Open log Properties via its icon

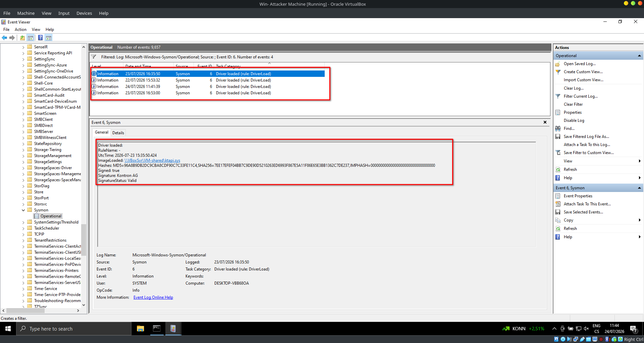point(558,112)
